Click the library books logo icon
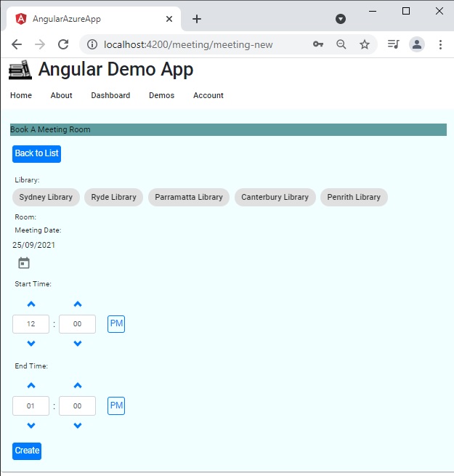454x476 pixels. pyautogui.click(x=20, y=70)
